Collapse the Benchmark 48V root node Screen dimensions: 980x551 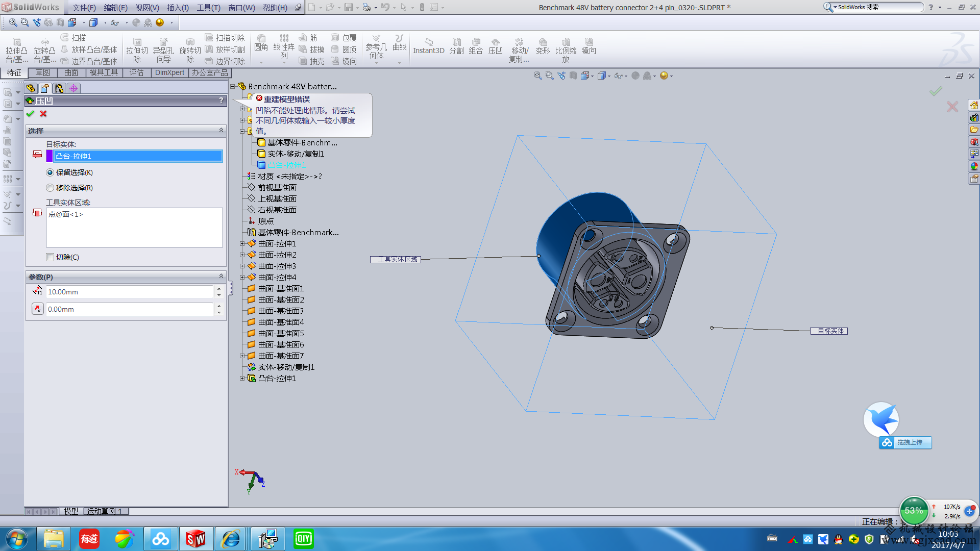click(x=233, y=86)
